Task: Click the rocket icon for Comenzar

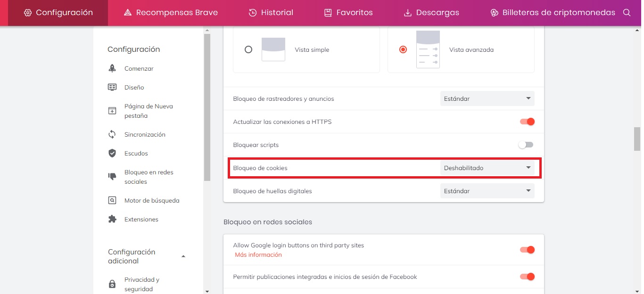Action: (112, 68)
